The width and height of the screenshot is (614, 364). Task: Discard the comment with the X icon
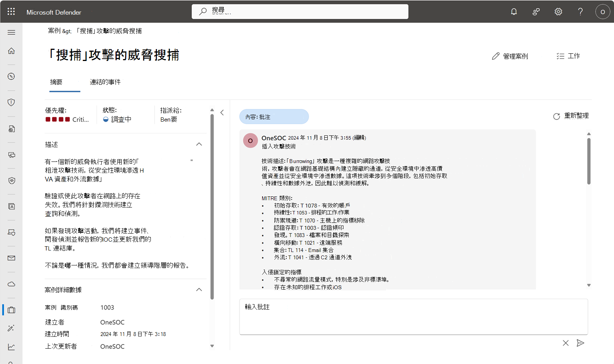coord(565,343)
